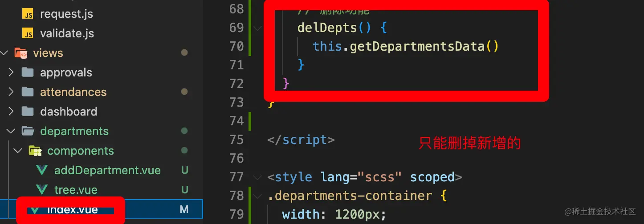The width and height of the screenshot is (644, 224).
Task: Fold the style block at line 77
Action: [x=257, y=177]
